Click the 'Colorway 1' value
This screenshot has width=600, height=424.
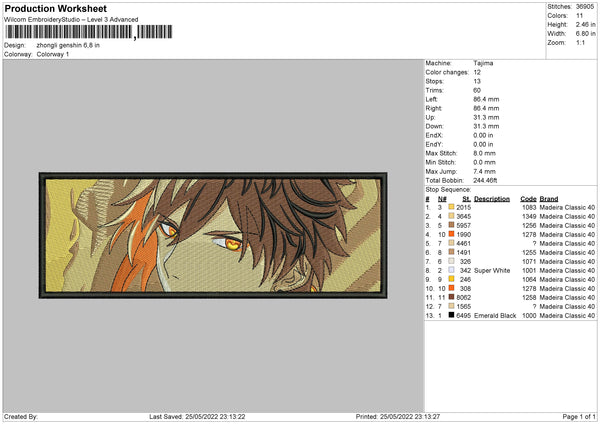point(53,54)
